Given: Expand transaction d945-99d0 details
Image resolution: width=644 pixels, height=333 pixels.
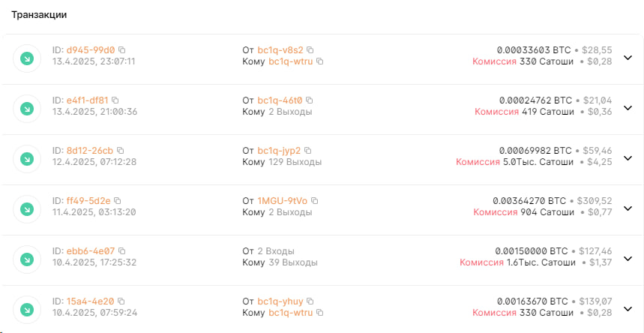Looking at the screenshot, I should pos(628,58).
